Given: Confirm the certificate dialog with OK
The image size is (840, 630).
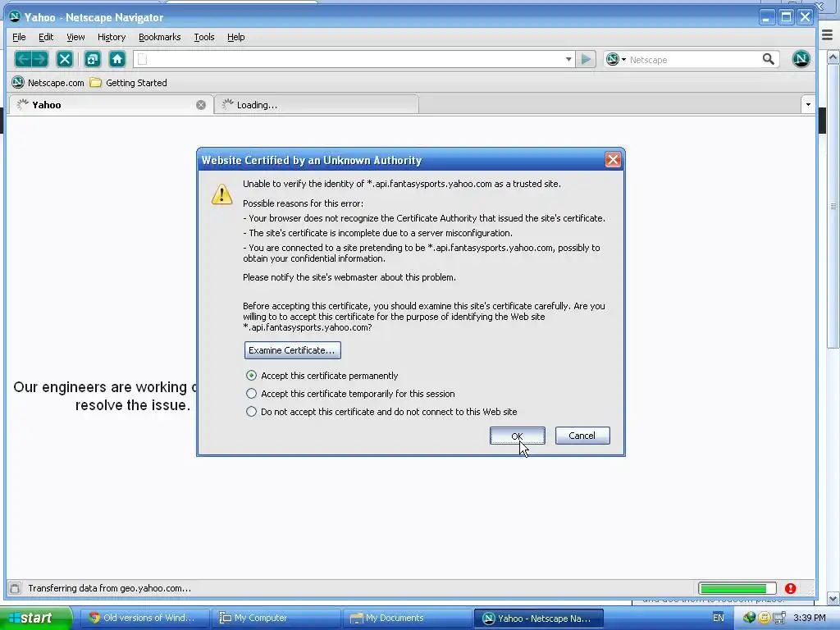Looking at the screenshot, I should pyautogui.click(x=517, y=436).
